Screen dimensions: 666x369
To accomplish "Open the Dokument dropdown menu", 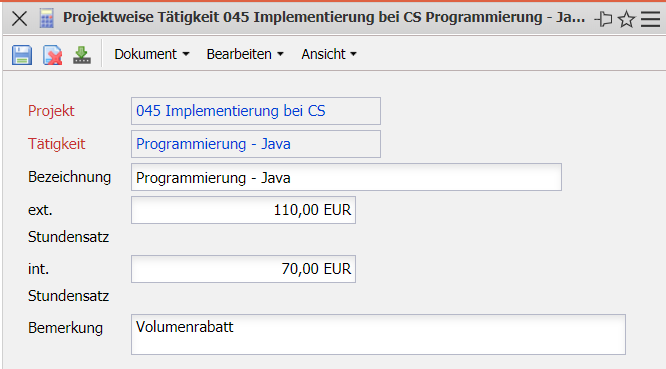I will tap(152, 54).
